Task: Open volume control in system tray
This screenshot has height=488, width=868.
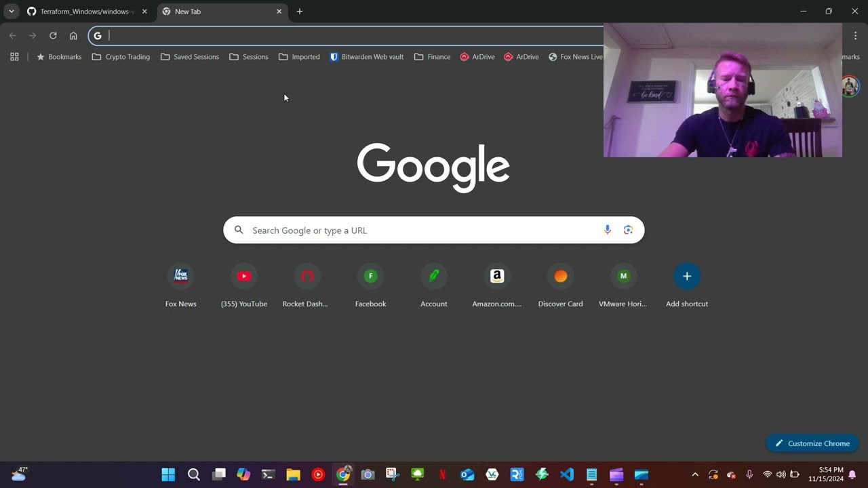Action: [781, 474]
